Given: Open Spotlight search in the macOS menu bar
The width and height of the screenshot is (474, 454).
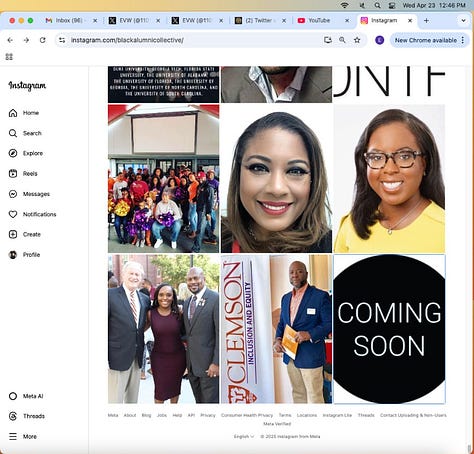Looking at the screenshot, I should 377,5.
